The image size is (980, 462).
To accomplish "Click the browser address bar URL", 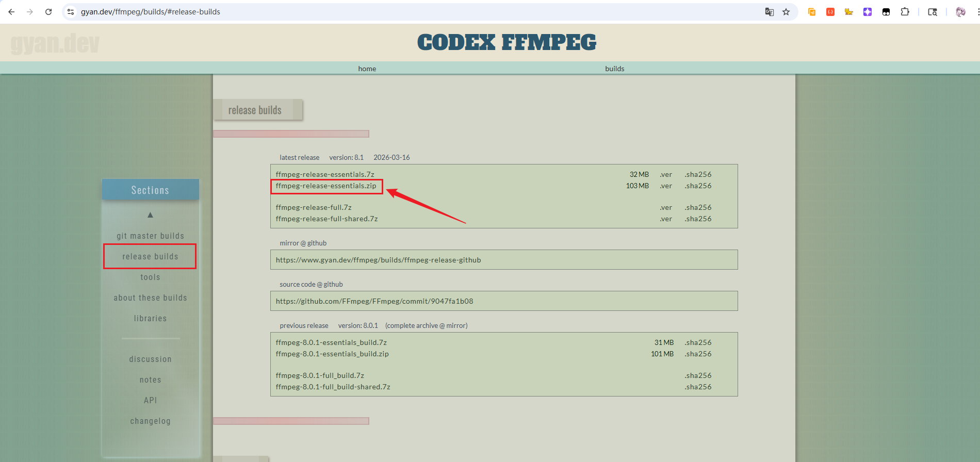I will [150, 12].
